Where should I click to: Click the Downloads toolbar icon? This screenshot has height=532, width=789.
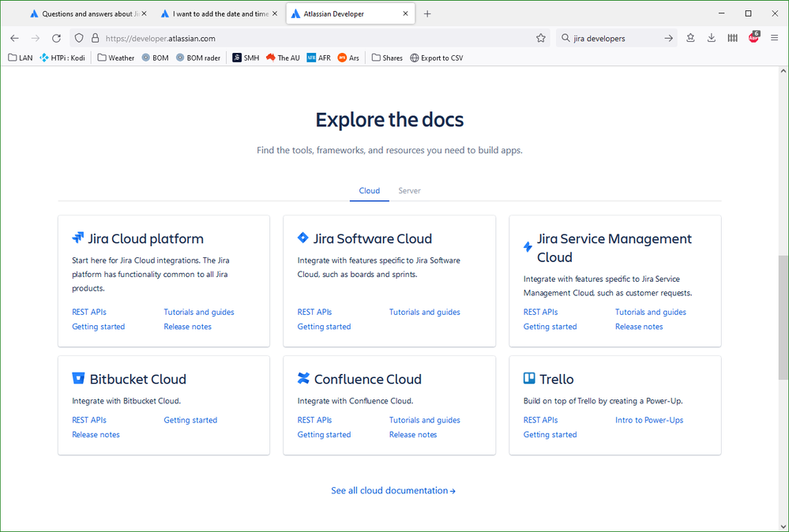coord(711,37)
